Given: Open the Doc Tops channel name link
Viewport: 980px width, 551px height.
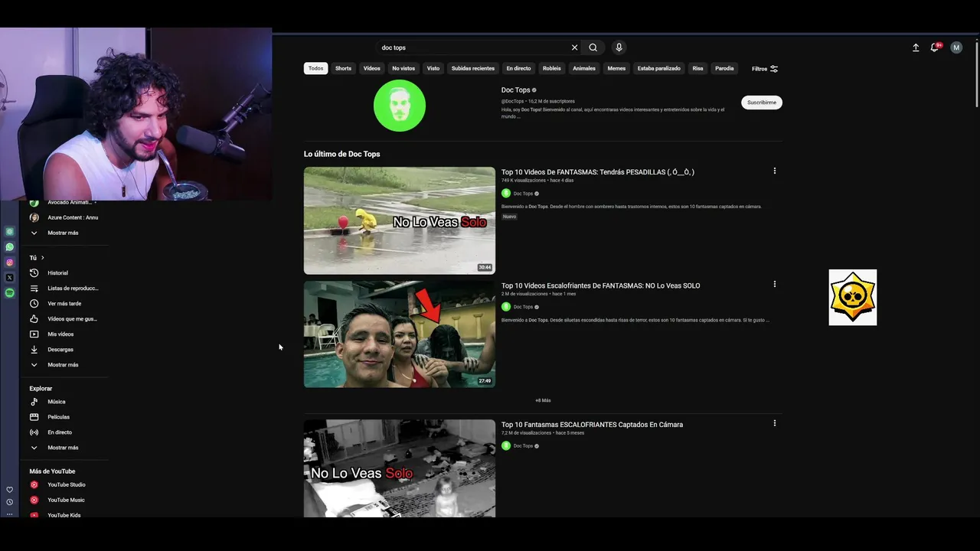Looking at the screenshot, I should click(516, 90).
